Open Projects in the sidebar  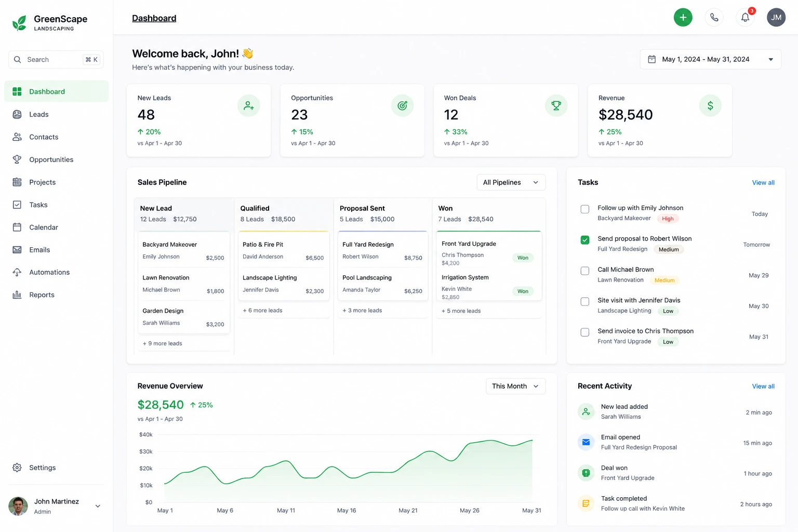pos(57,182)
